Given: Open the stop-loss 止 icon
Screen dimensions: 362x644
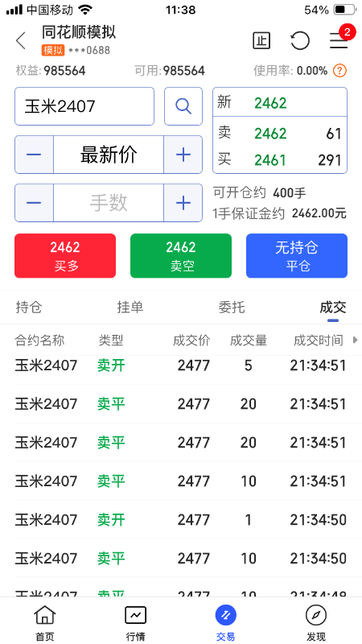Looking at the screenshot, I should (x=261, y=41).
